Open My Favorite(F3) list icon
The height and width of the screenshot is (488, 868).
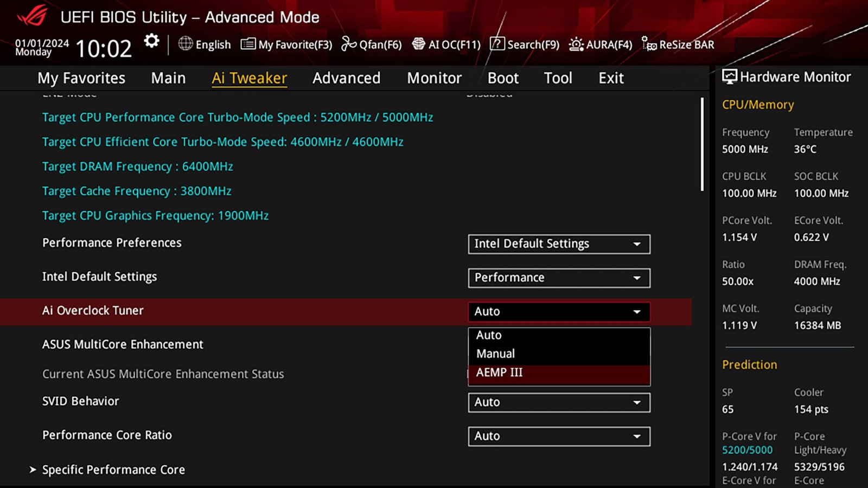pos(248,44)
